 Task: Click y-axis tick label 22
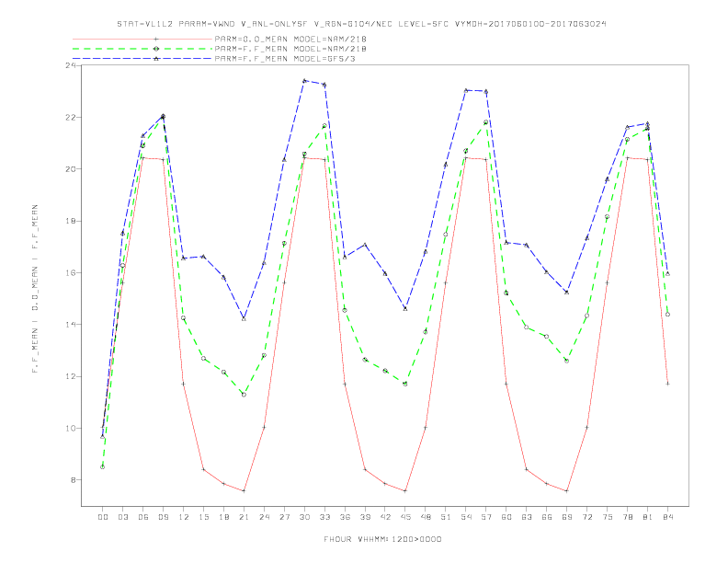71,118
